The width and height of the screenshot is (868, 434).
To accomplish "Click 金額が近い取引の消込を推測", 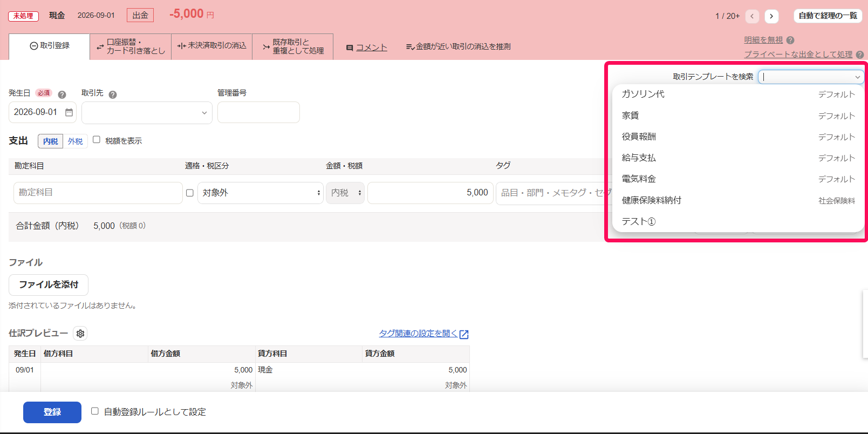I will 458,47.
